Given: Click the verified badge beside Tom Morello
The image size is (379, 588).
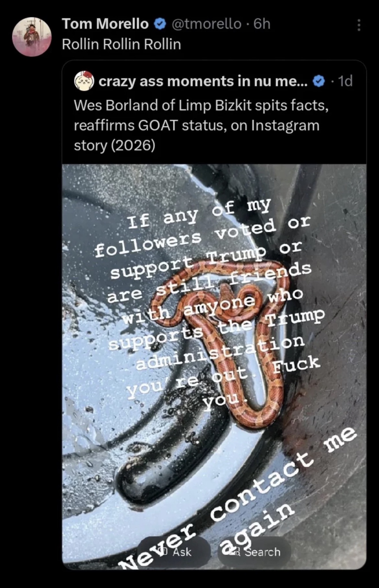Looking at the screenshot, I should coord(160,24).
